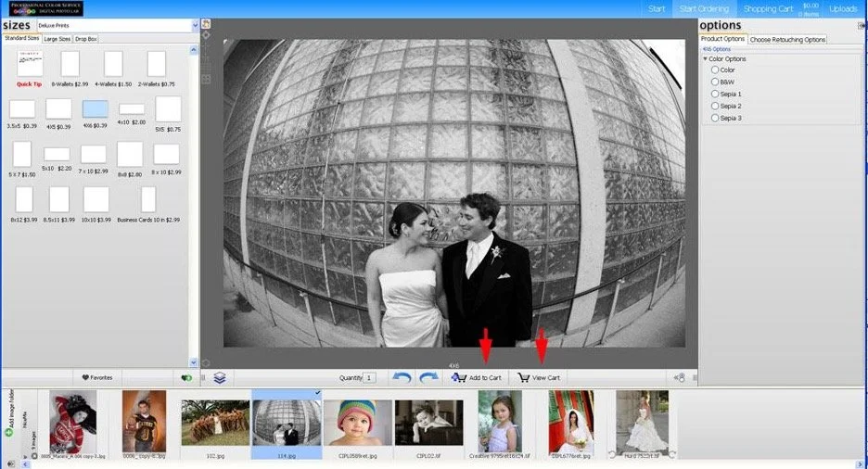Select the 114.jpg thumbnail

click(x=287, y=423)
